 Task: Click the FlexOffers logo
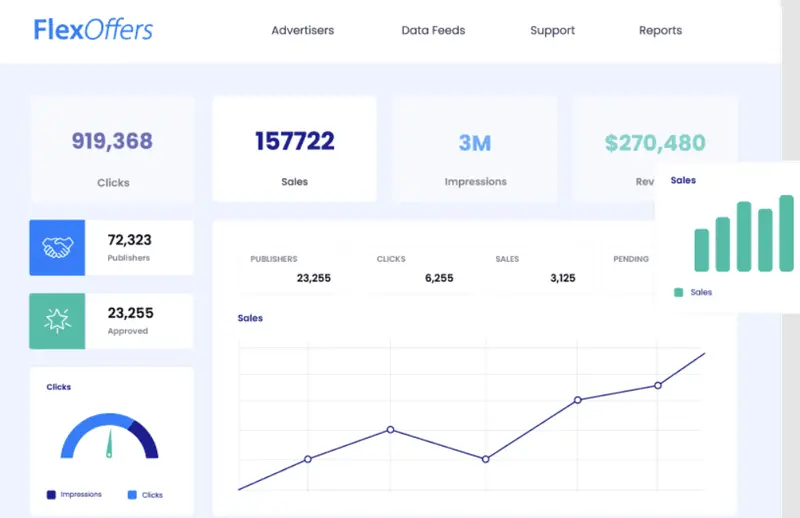coord(93,29)
